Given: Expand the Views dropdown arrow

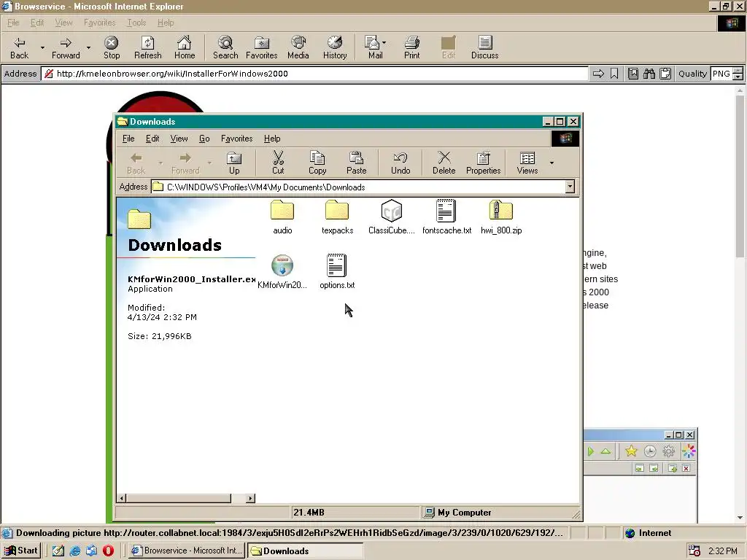Looking at the screenshot, I should click(551, 163).
